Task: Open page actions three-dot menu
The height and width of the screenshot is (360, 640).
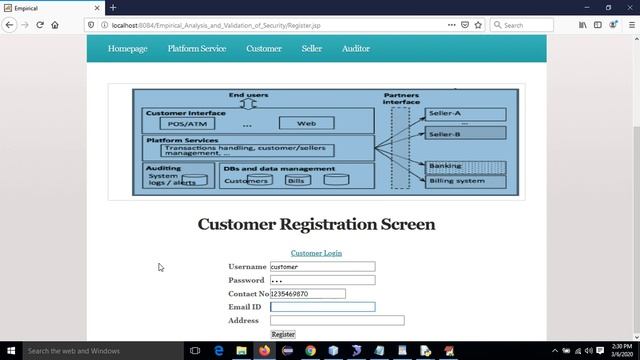Action: pyautogui.click(x=451, y=25)
